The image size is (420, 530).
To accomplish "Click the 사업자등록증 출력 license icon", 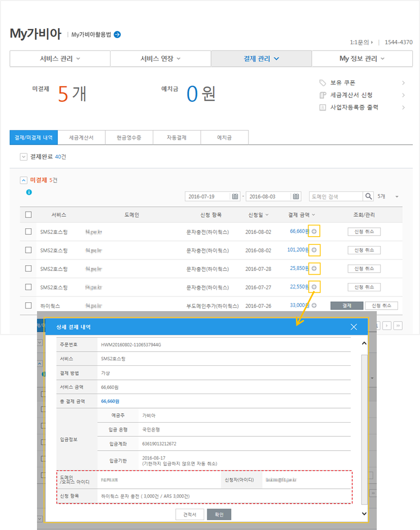I will click(x=322, y=107).
